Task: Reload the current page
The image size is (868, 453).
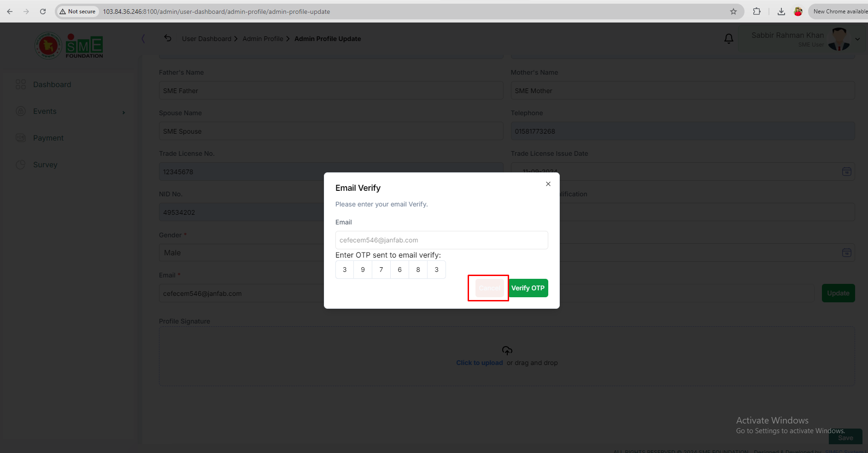Action: point(43,12)
